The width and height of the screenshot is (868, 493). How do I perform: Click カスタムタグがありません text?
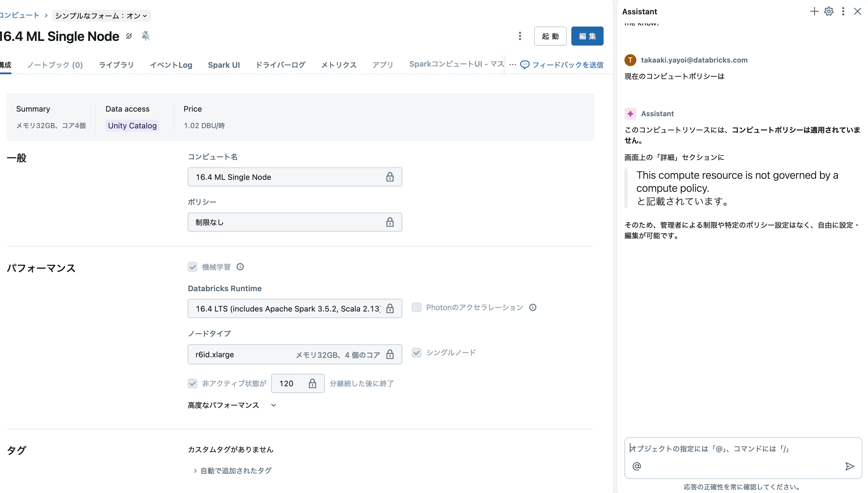231,449
